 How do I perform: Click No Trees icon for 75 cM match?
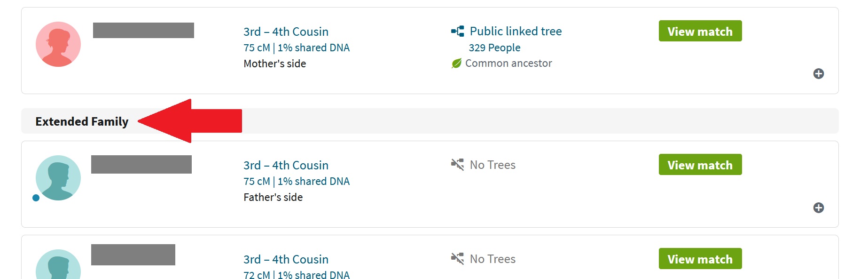(457, 165)
